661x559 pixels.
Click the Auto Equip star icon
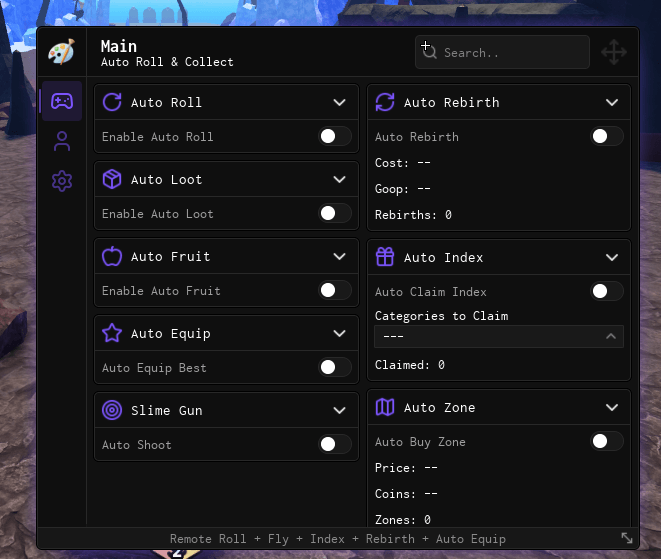112,333
